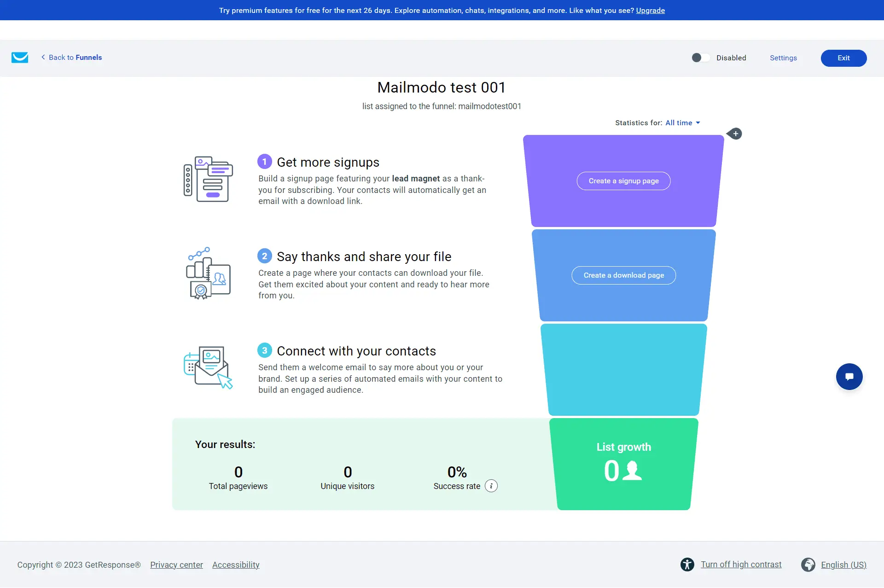Toggle the Disabled funnel switch

point(701,58)
